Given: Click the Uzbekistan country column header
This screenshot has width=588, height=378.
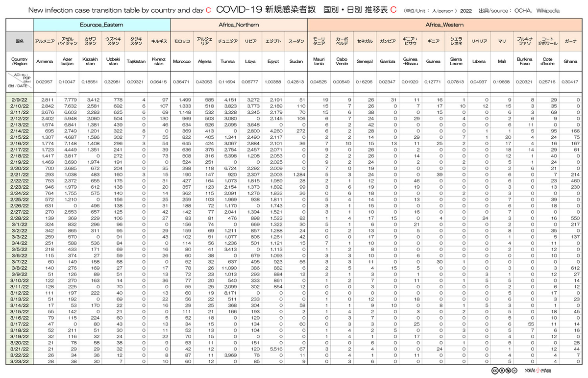Looking at the screenshot, I should point(113,62).
